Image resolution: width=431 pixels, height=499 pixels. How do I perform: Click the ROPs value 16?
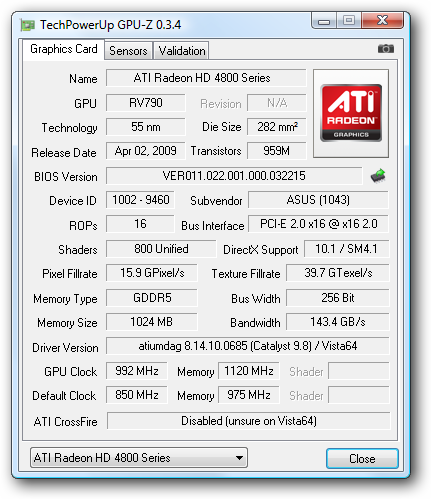(x=140, y=224)
